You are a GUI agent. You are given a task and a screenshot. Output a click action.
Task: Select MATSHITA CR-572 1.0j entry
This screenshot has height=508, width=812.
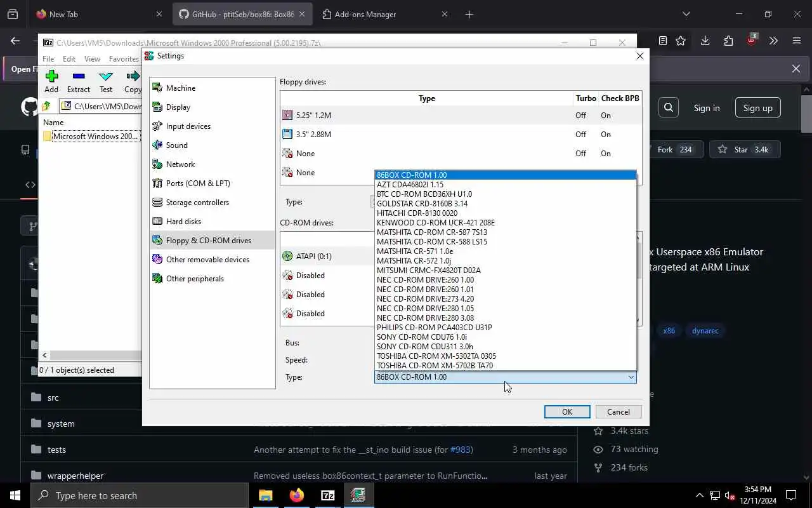pyautogui.click(x=505, y=260)
